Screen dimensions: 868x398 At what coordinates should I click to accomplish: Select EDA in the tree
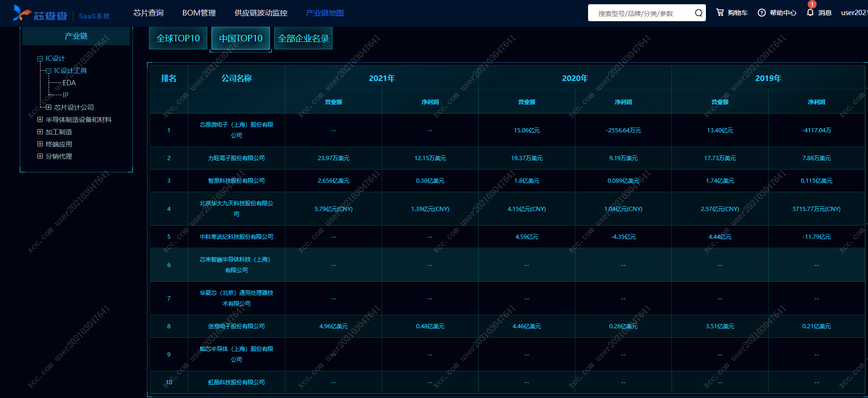click(69, 83)
